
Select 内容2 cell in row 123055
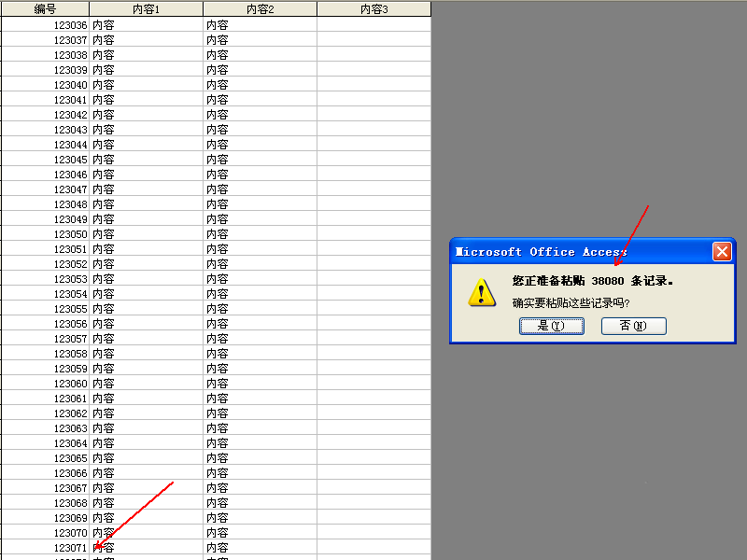[x=261, y=309]
